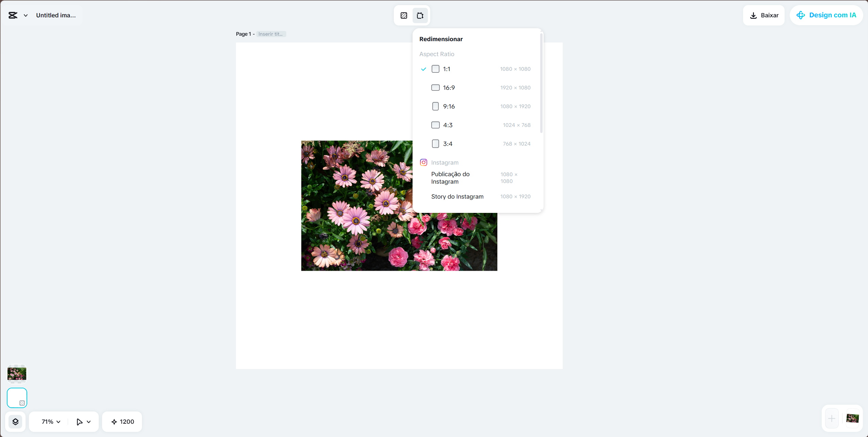Select the 4:3 aspect ratio checkbox
This screenshot has width=868, height=437.
click(435, 125)
